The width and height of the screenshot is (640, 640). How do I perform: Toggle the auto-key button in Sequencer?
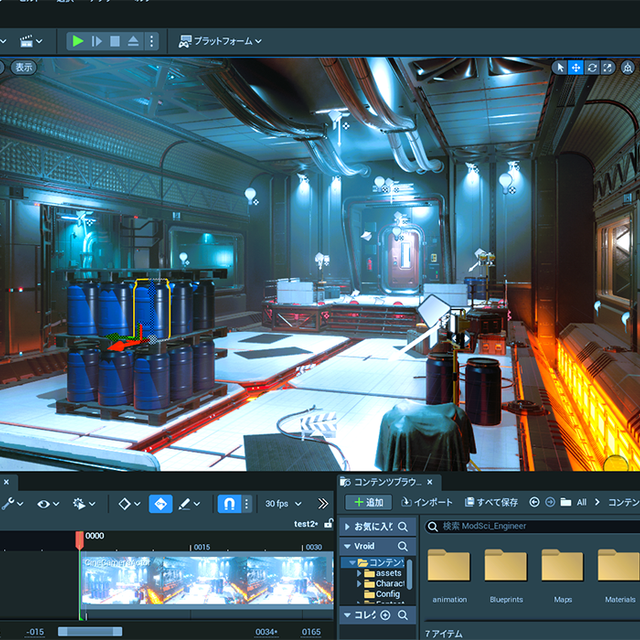[160, 504]
